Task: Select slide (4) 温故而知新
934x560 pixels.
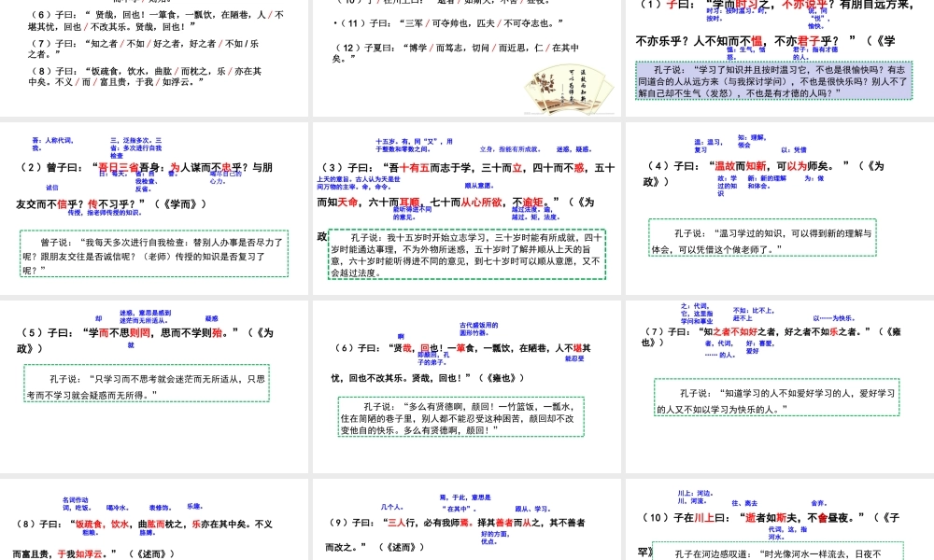Action: [780, 208]
